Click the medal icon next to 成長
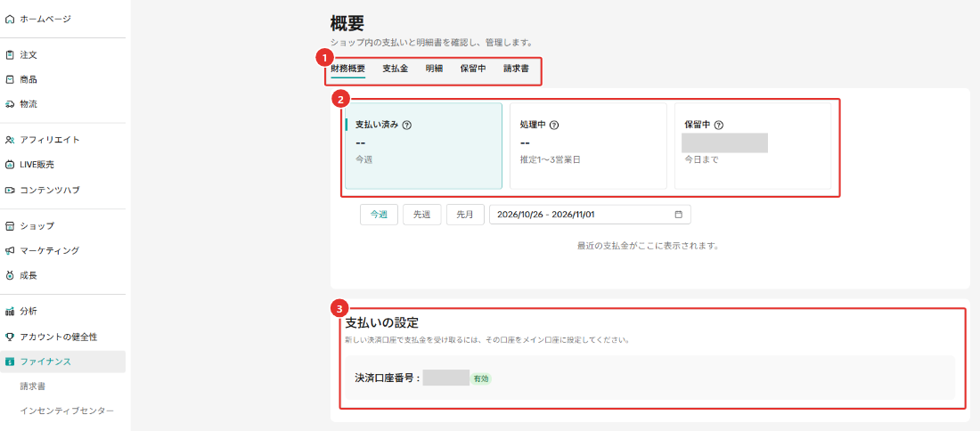The width and height of the screenshot is (980, 431). coord(10,275)
